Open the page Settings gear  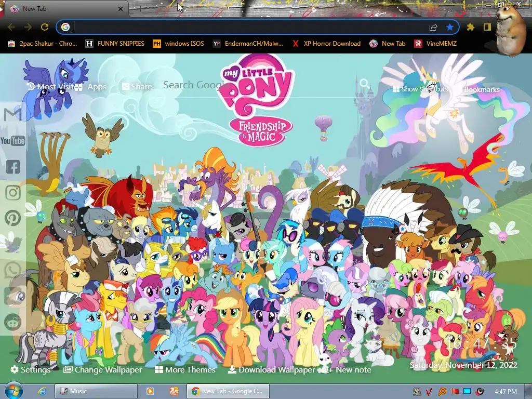[30, 369]
